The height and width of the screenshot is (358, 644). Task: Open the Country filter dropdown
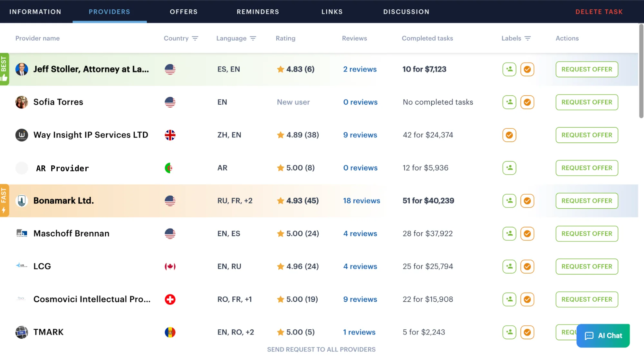[195, 38]
